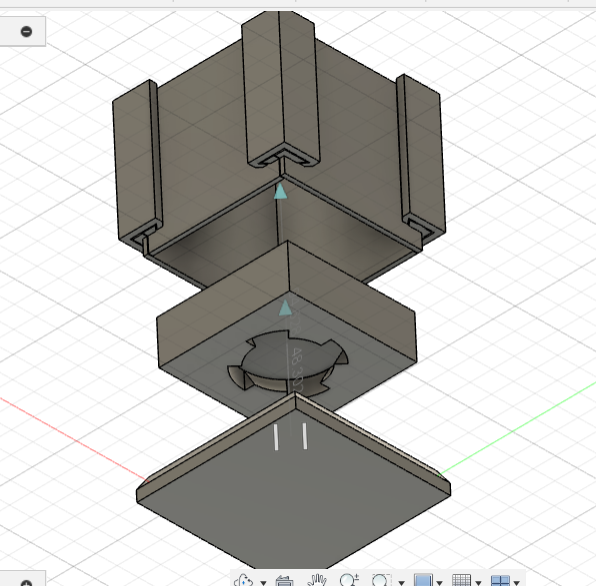Click the Viewports layout icon
This screenshot has height=586, width=596.
coord(500,581)
